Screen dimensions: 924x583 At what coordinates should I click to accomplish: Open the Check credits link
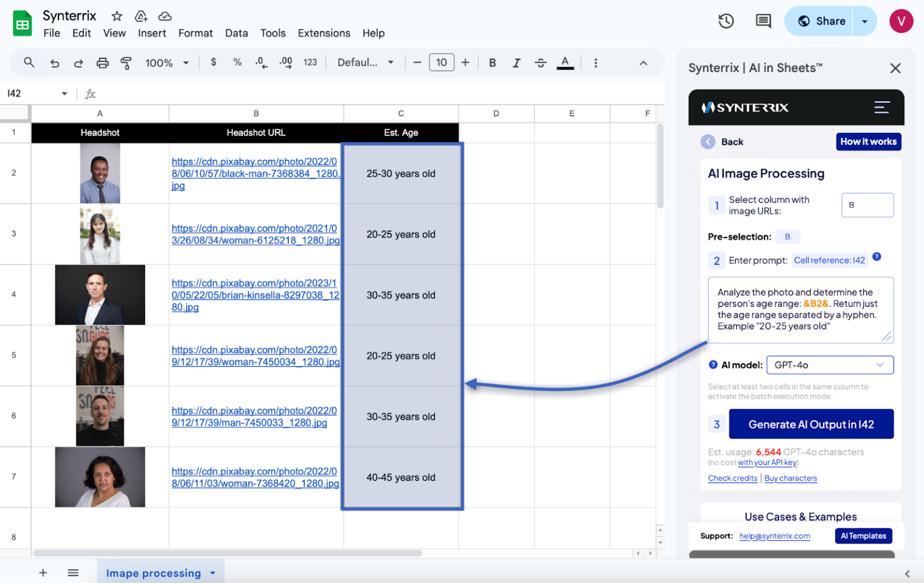point(732,478)
